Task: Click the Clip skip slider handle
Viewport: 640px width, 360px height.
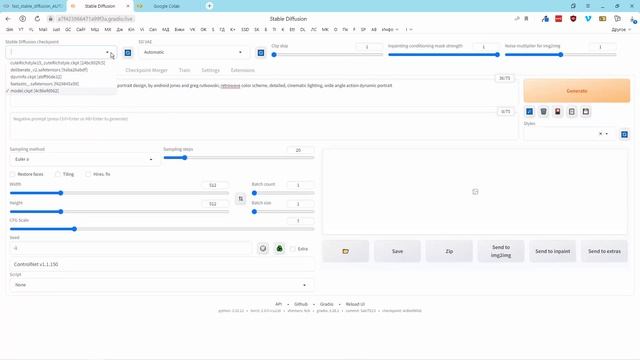Action: click(x=274, y=55)
